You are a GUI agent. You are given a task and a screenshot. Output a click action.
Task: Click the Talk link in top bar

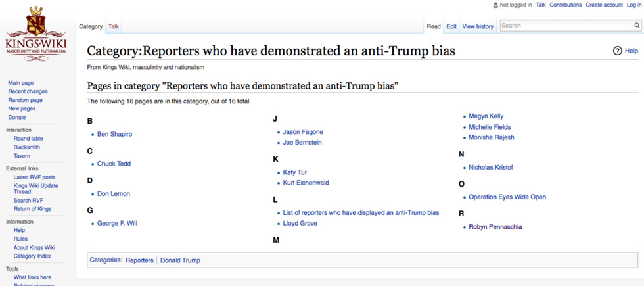point(540,5)
